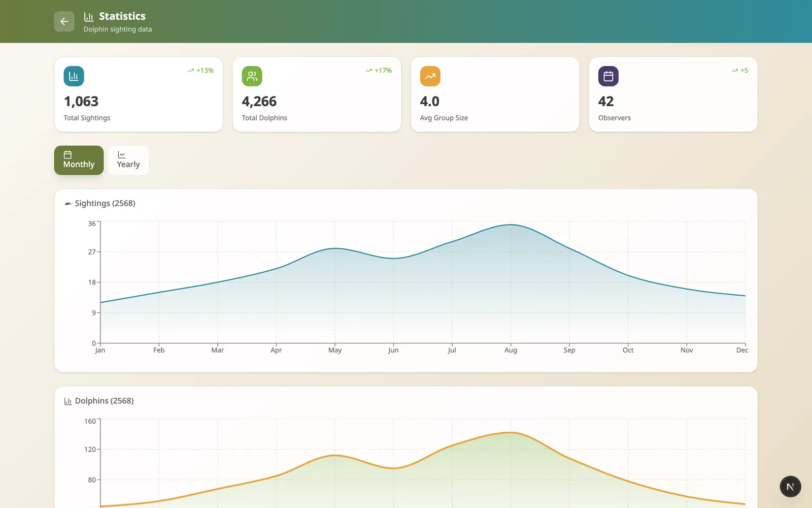Click the Total Dolphins label
Screen dimensions: 812x508
(x=264, y=118)
